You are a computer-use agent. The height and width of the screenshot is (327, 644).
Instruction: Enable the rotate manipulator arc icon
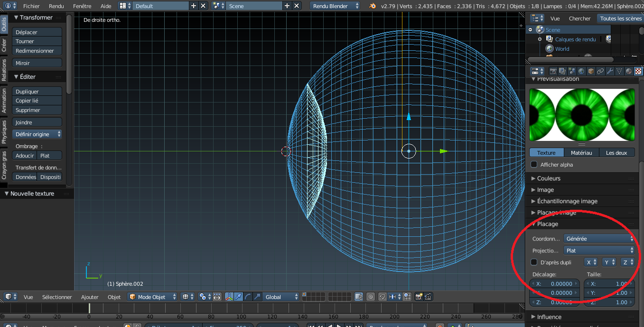click(x=248, y=297)
